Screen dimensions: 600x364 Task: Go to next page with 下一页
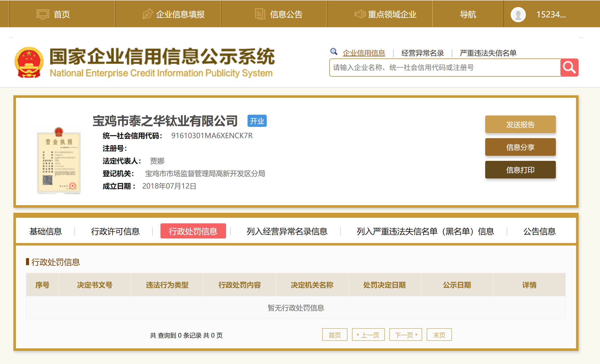pos(405,335)
